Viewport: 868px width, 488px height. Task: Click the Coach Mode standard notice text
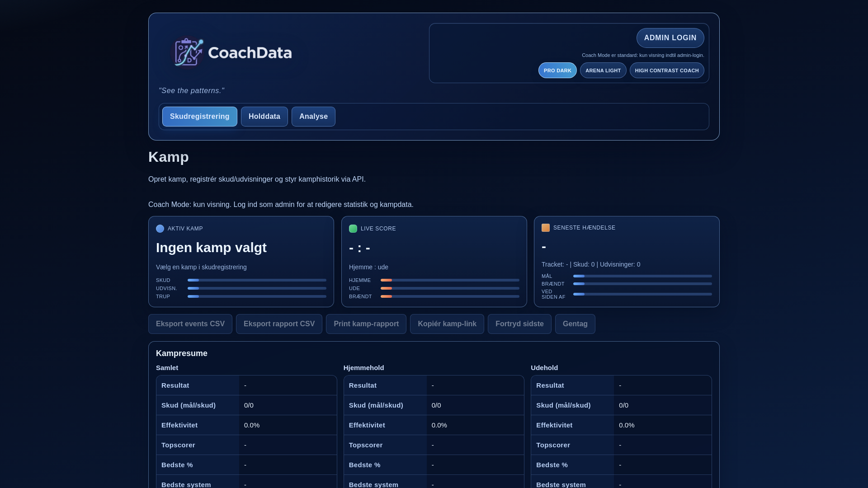tap(643, 55)
